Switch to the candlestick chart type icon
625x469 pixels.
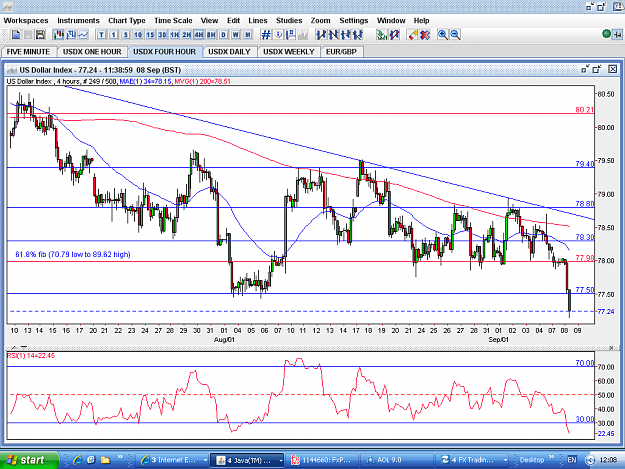[x=59, y=35]
